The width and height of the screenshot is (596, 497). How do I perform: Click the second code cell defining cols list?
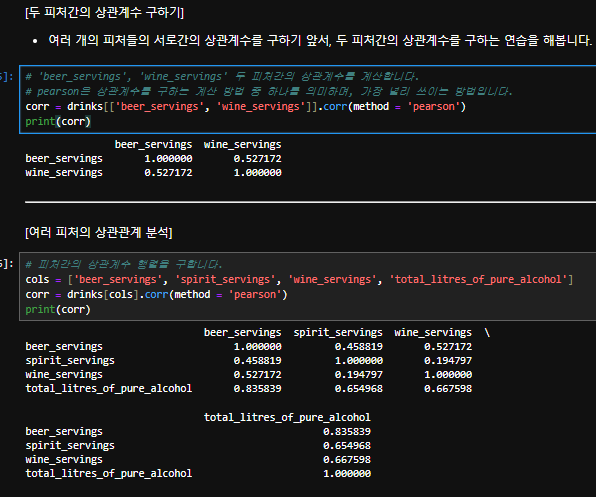308,287
